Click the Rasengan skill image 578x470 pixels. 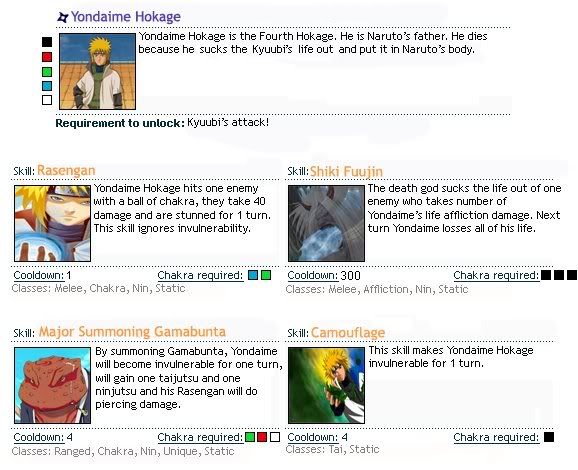(52, 223)
